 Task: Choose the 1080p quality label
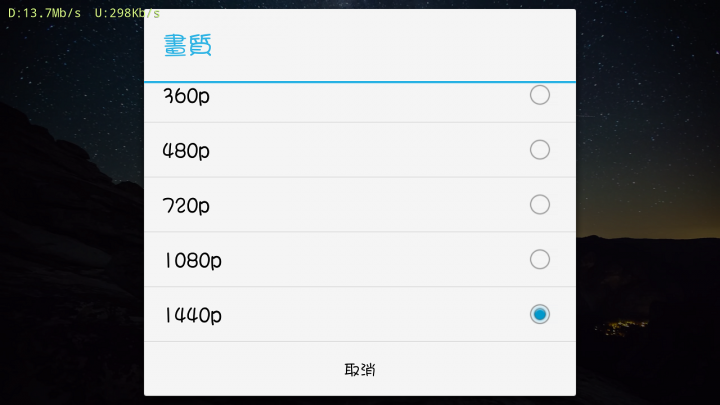pyautogui.click(x=193, y=260)
